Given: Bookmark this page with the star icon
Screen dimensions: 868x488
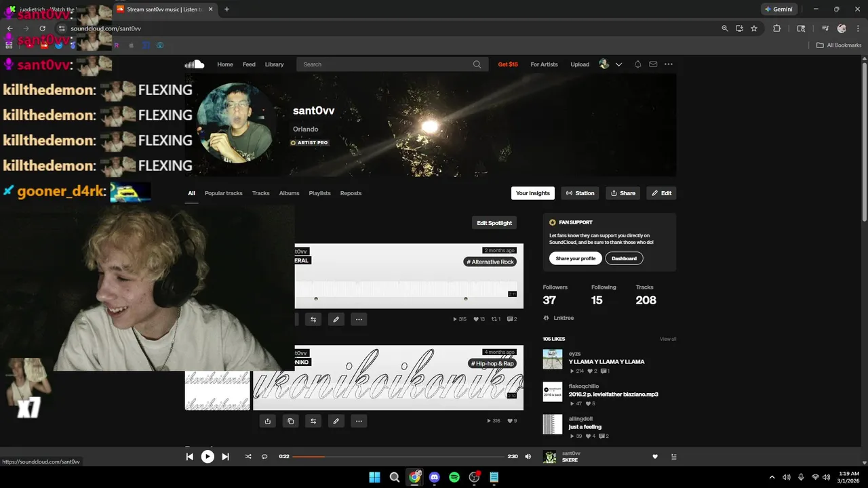Looking at the screenshot, I should (754, 28).
